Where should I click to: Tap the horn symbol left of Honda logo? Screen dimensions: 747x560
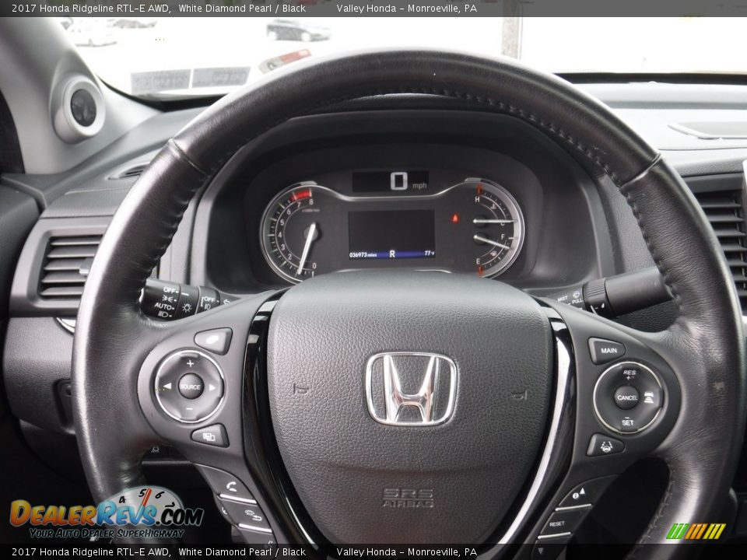[x=301, y=389]
